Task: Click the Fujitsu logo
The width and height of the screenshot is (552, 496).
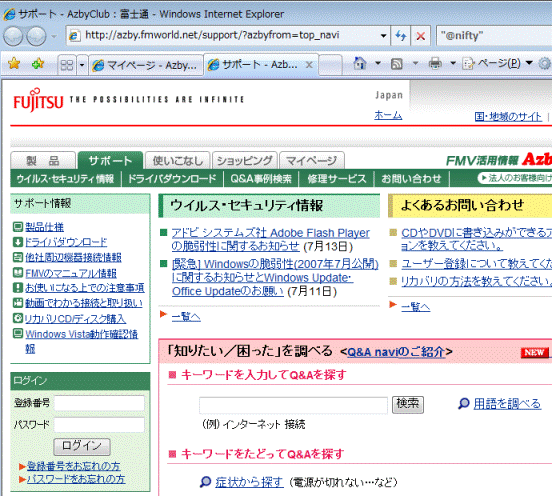Action: click(x=38, y=100)
